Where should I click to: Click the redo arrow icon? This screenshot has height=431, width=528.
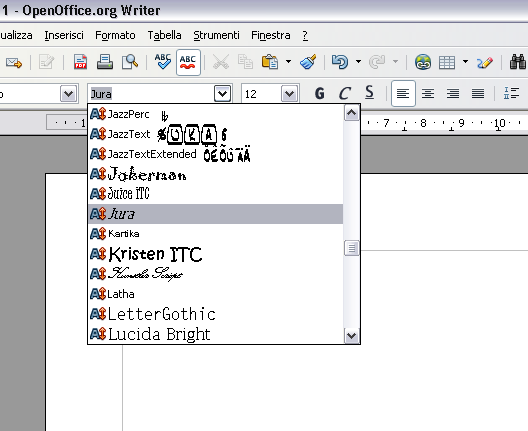pyautogui.click(x=377, y=62)
